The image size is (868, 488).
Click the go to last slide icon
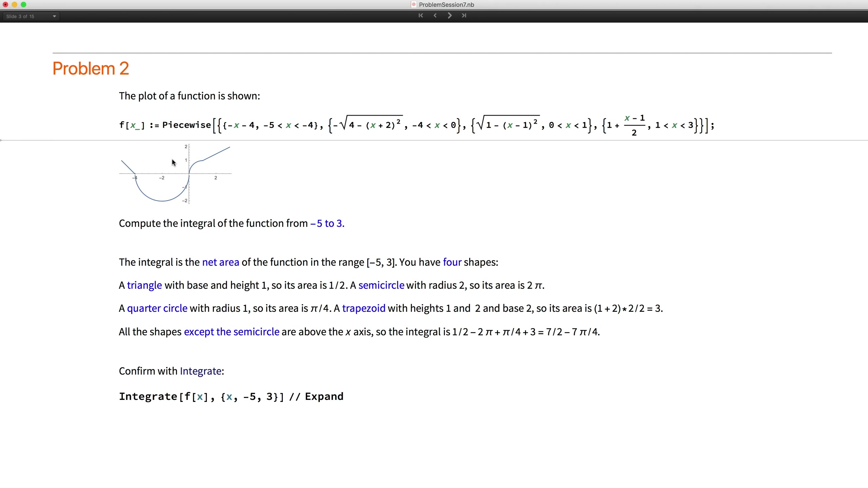point(465,16)
